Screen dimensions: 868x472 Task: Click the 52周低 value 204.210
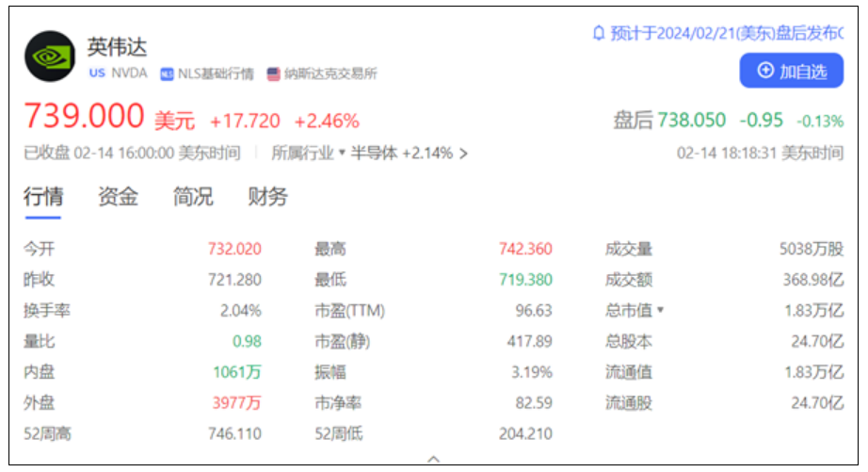pyautogui.click(x=525, y=433)
